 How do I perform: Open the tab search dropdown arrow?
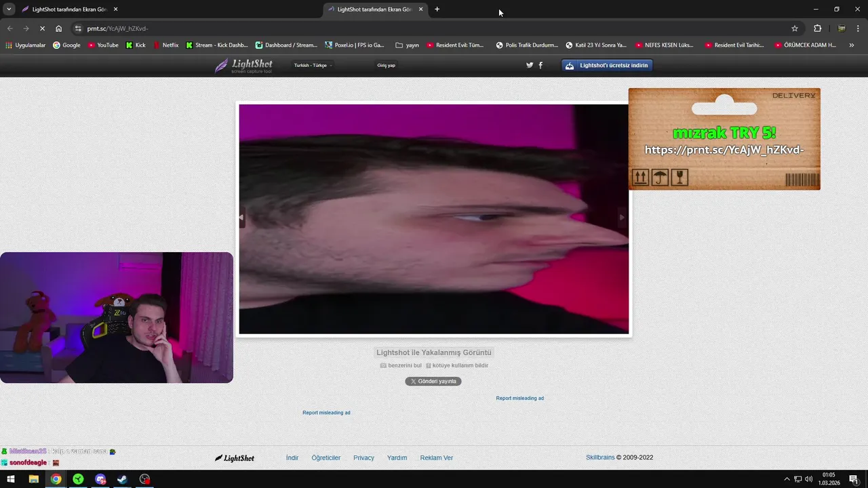9,9
